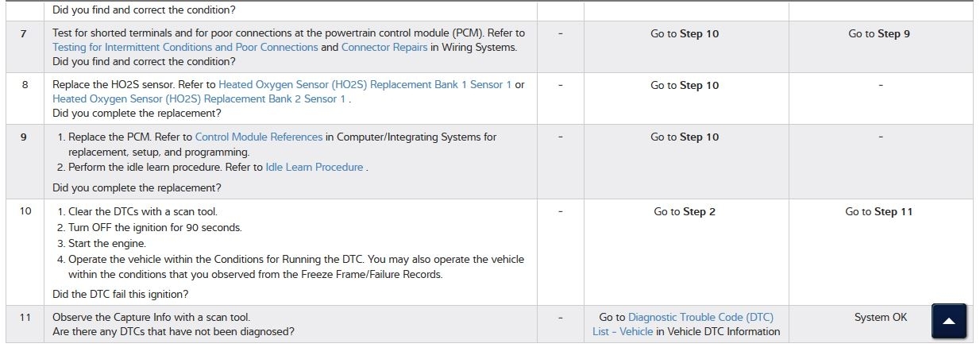Click the 'Go to Step 9' cell
This screenshot has width=980, height=359.
[x=879, y=34]
